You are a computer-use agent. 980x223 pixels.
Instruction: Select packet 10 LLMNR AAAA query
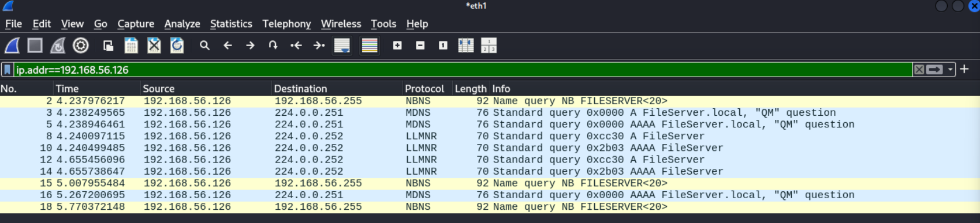[x=490, y=148]
